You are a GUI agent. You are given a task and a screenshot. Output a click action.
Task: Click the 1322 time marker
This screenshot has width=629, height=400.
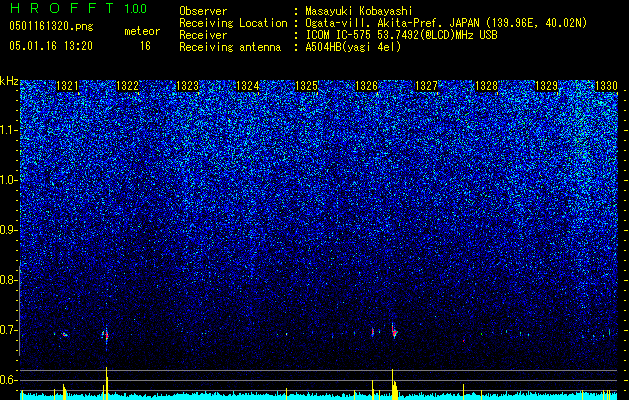[127, 86]
